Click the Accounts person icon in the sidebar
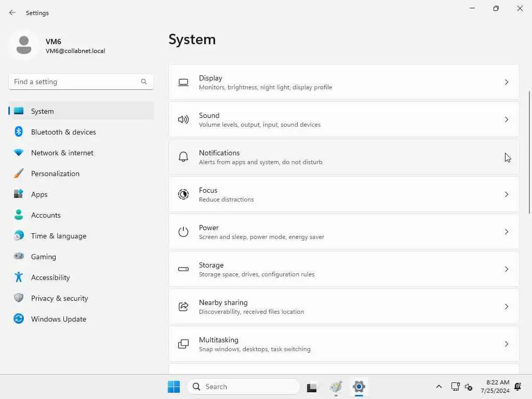 (19, 215)
